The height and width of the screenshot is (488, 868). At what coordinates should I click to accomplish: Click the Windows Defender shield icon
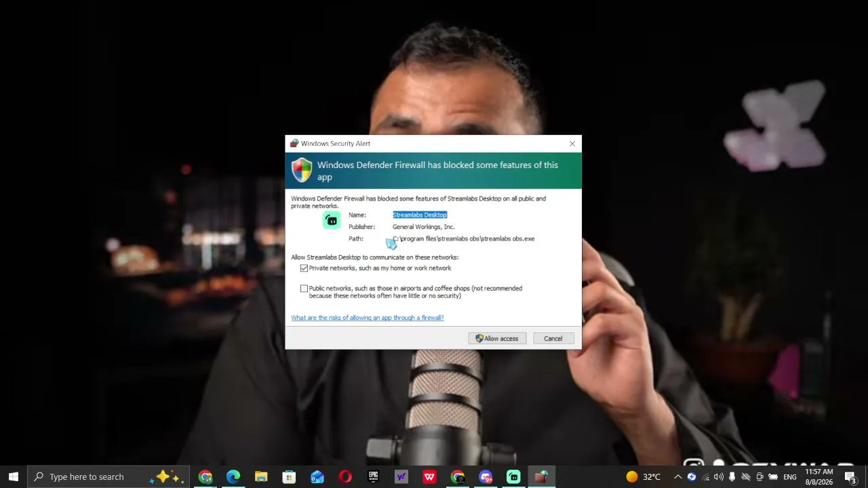click(302, 170)
